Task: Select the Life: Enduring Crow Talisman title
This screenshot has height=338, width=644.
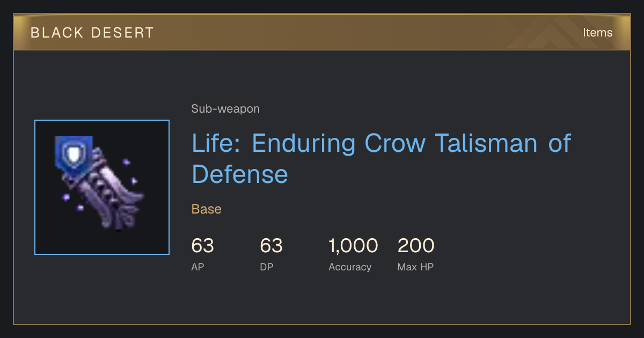Action: pos(381,159)
